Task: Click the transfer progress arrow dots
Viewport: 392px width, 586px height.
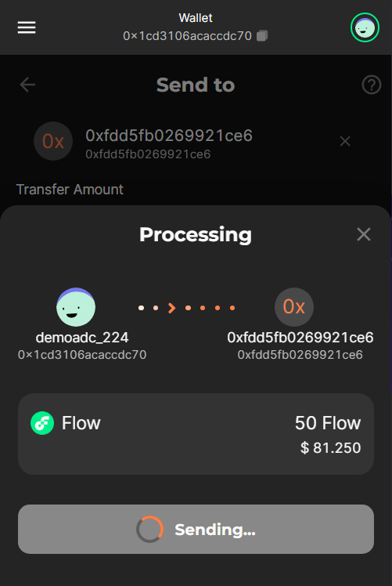Action: pos(187,308)
